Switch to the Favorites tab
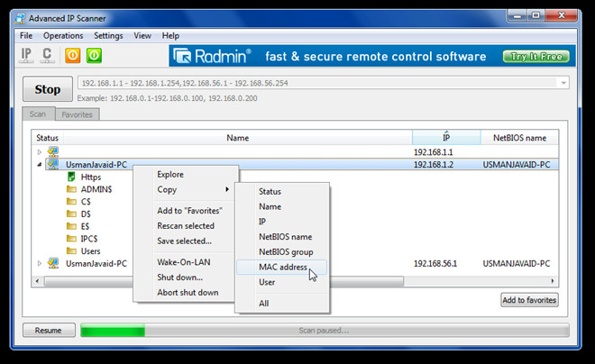Viewport: 595px width, 364px height. (x=77, y=114)
